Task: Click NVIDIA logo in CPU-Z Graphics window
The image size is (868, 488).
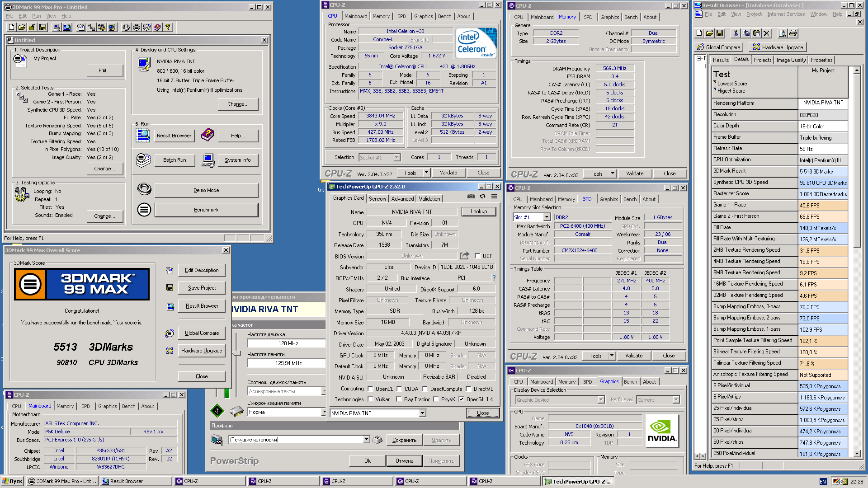Action: (662, 431)
